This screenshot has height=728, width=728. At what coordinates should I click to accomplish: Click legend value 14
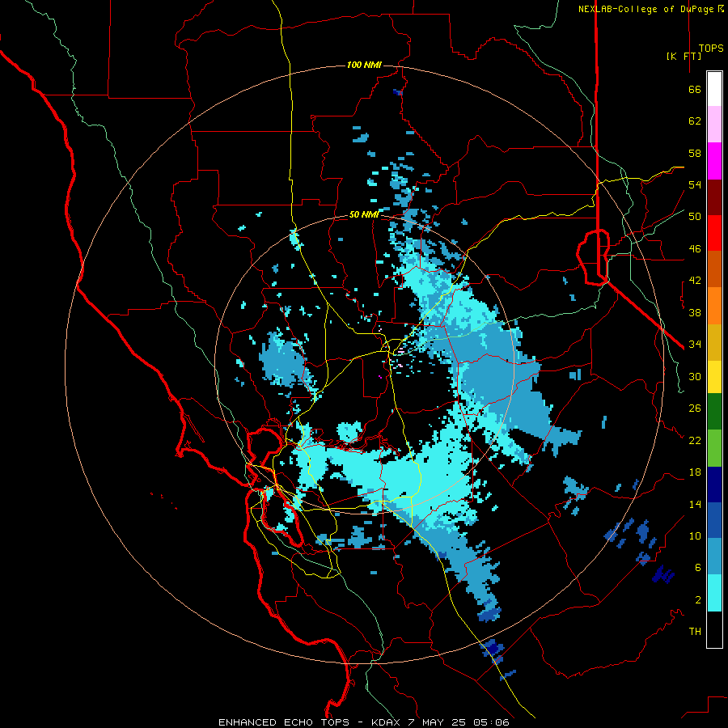point(695,504)
